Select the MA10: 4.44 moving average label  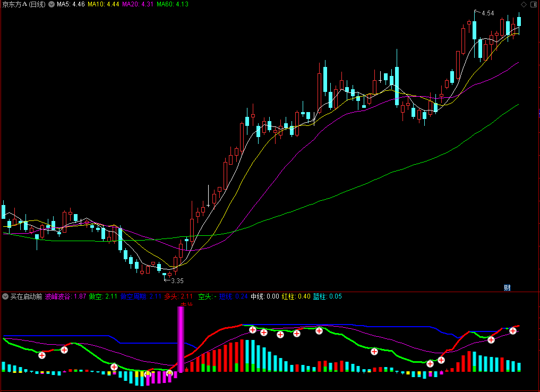104,4
